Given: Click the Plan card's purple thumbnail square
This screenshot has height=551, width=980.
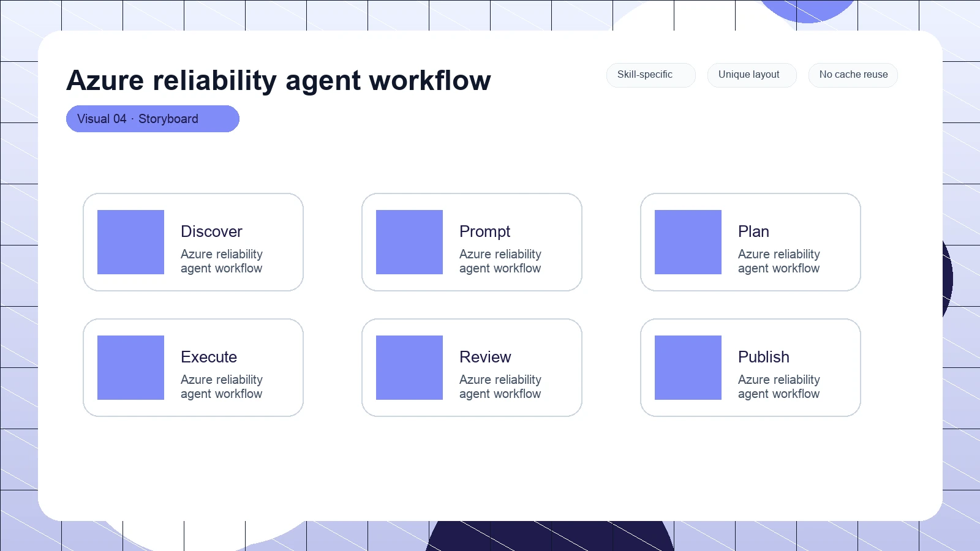Looking at the screenshot, I should [688, 242].
